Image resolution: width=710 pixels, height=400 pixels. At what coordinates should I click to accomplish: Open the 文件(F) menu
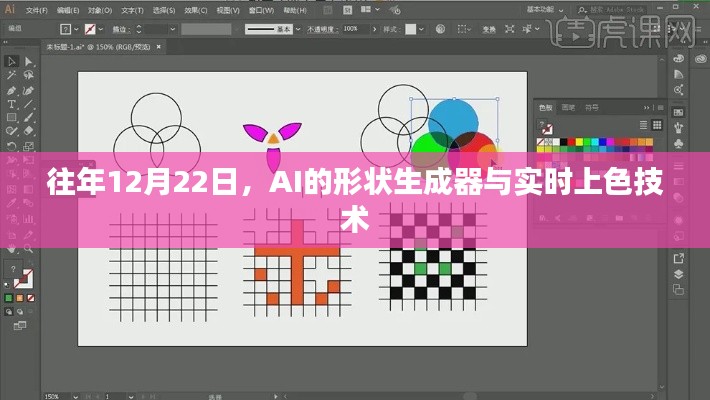click(36, 10)
